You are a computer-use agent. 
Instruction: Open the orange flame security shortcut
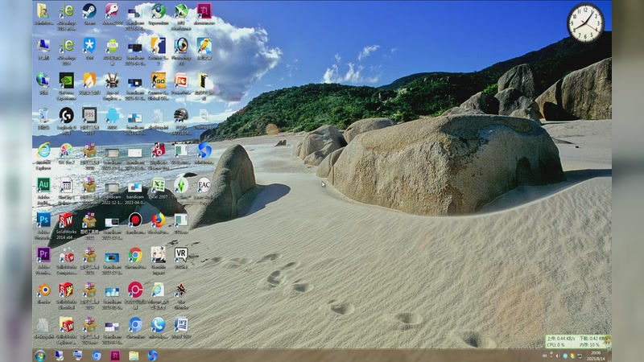89,80
